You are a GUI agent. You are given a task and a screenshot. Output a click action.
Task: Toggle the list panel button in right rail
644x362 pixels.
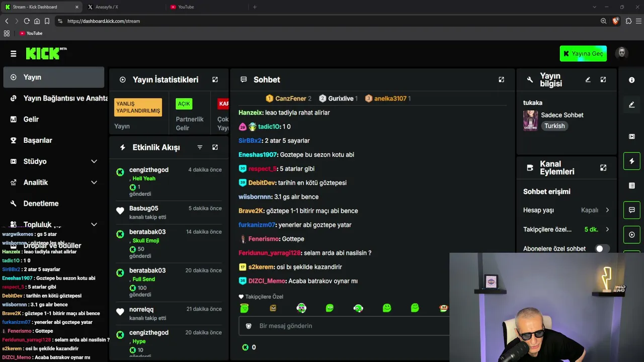tap(632, 186)
